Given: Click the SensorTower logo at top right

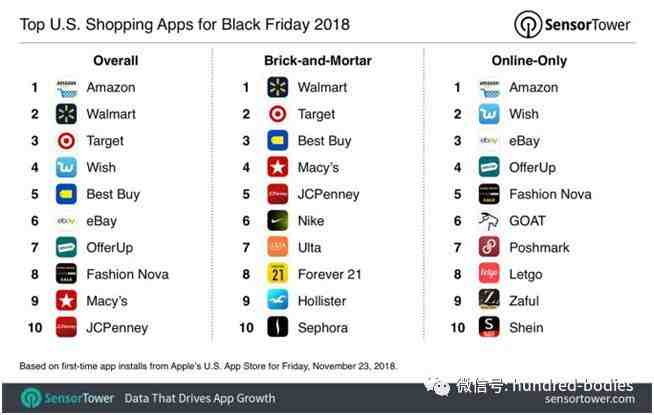Looking at the screenshot, I should 572,24.
